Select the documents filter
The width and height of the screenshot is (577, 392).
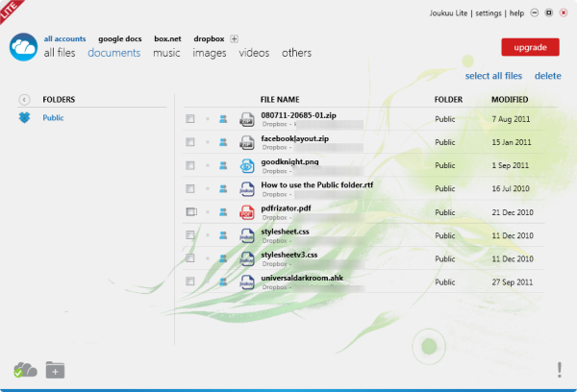click(x=114, y=53)
